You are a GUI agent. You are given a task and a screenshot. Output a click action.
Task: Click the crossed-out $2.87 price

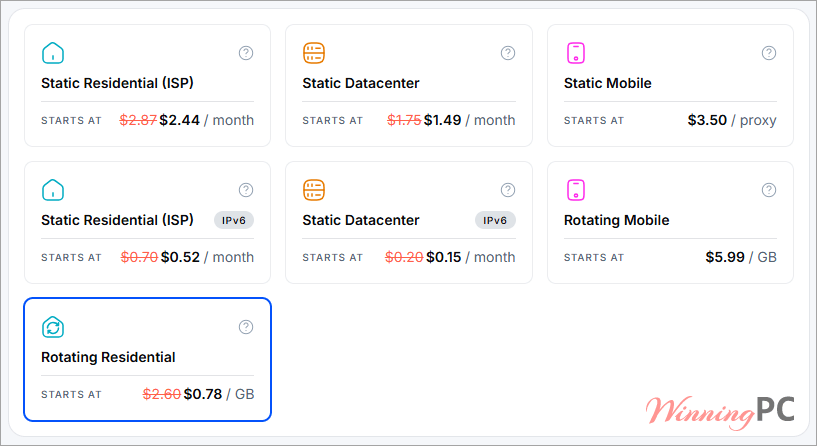[138, 120]
